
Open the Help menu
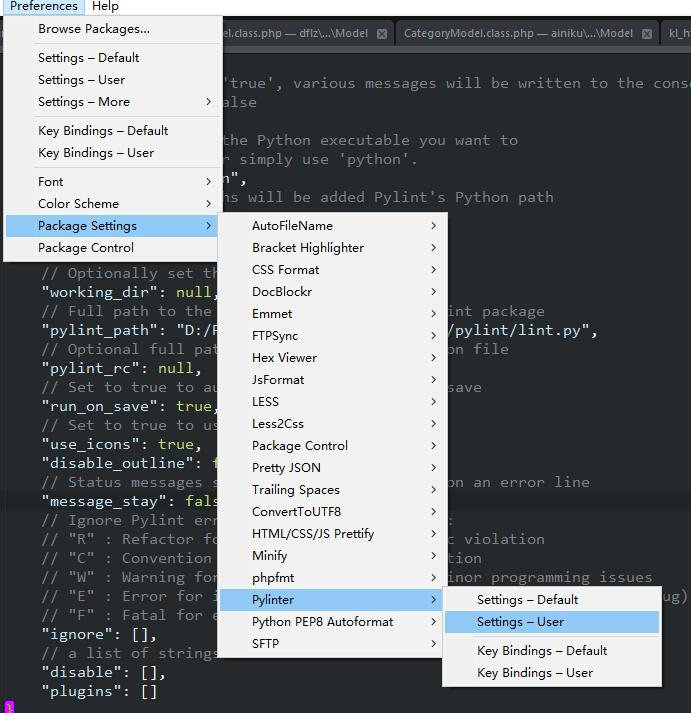click(105, 6)
